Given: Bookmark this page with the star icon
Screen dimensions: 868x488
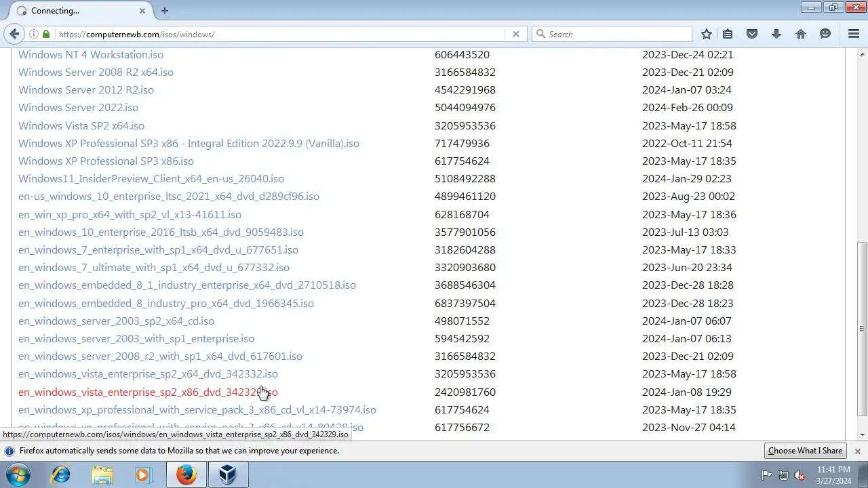Looking at the screenshot, I should coord(707,34).
